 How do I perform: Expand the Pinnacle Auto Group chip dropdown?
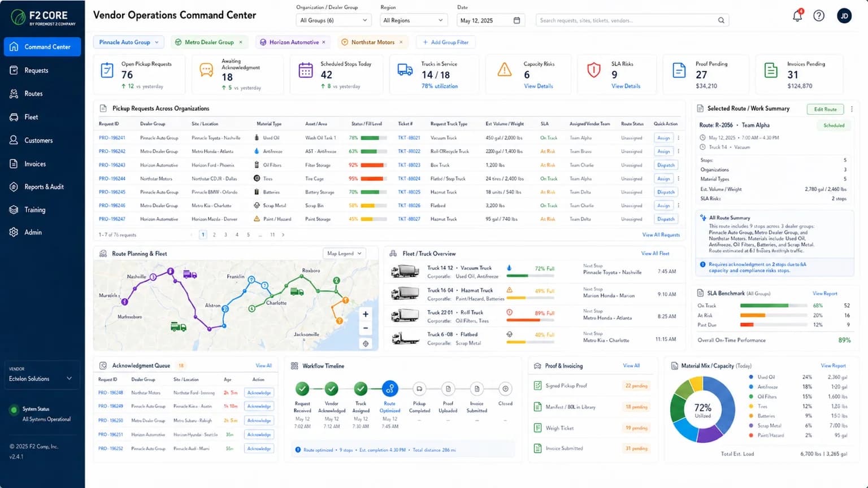(157, 42)
